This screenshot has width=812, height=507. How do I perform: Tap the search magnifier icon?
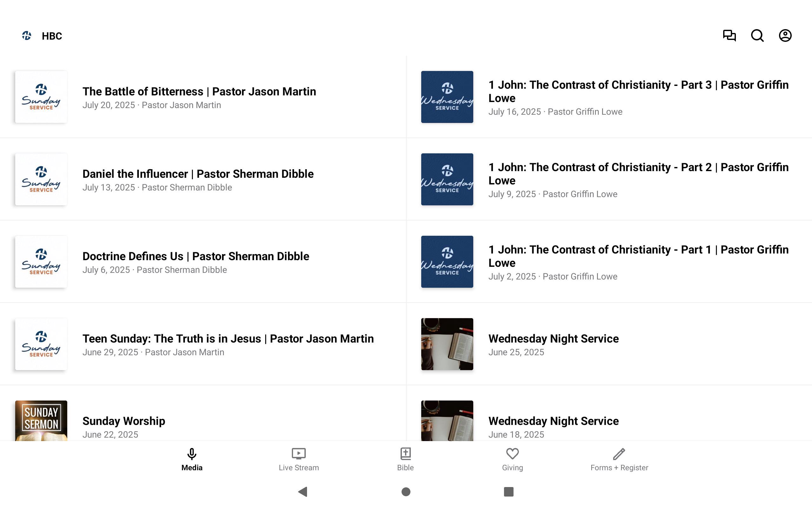click(x=757, y=35)
